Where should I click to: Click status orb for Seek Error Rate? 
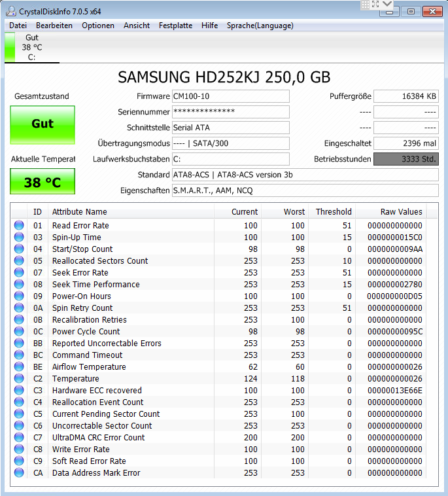19,272
